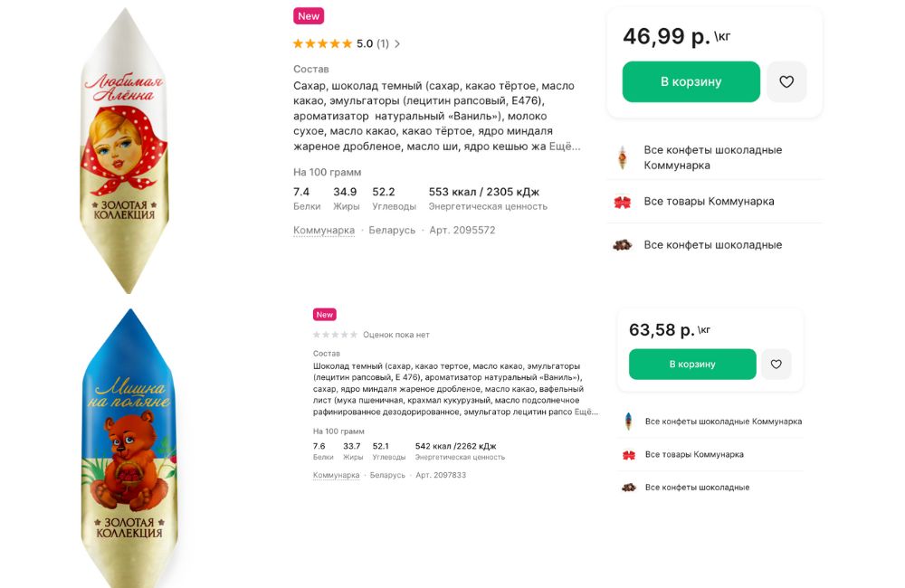905x588 pixels.
Task: Toggle favorite status for the 46,99 р. candy
Action: click(x=787, y=81)
